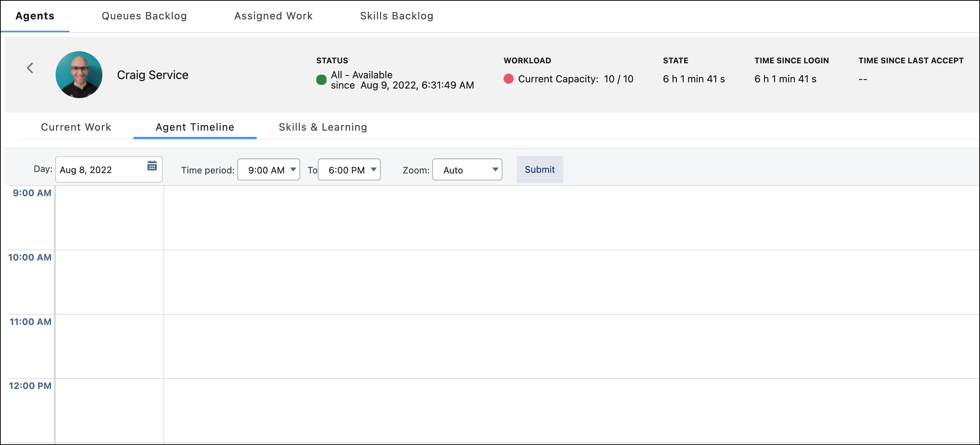Click the 12:00 PM timeline label
The image size is (980, 445).
(30, 386)
